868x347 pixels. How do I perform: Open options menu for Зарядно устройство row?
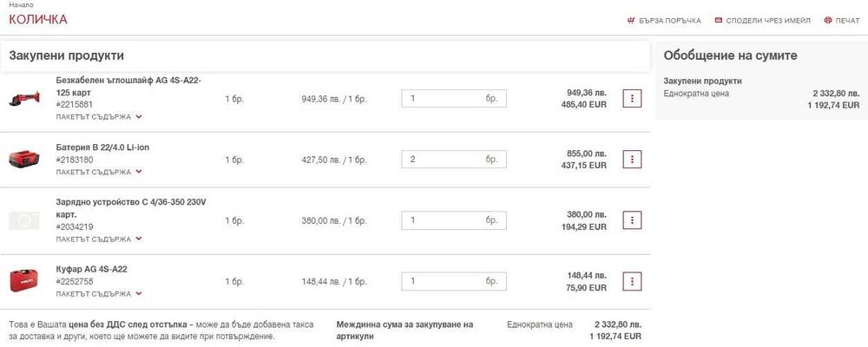[x=632, y=220]
